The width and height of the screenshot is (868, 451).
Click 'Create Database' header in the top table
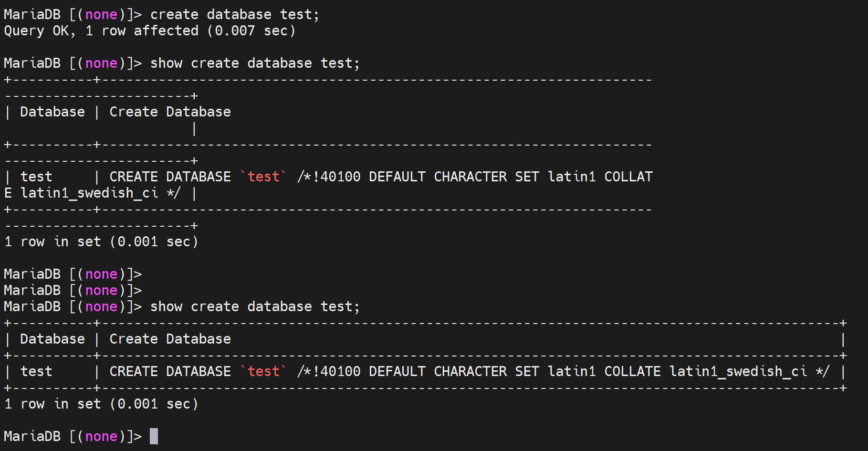tap(170, 112)
